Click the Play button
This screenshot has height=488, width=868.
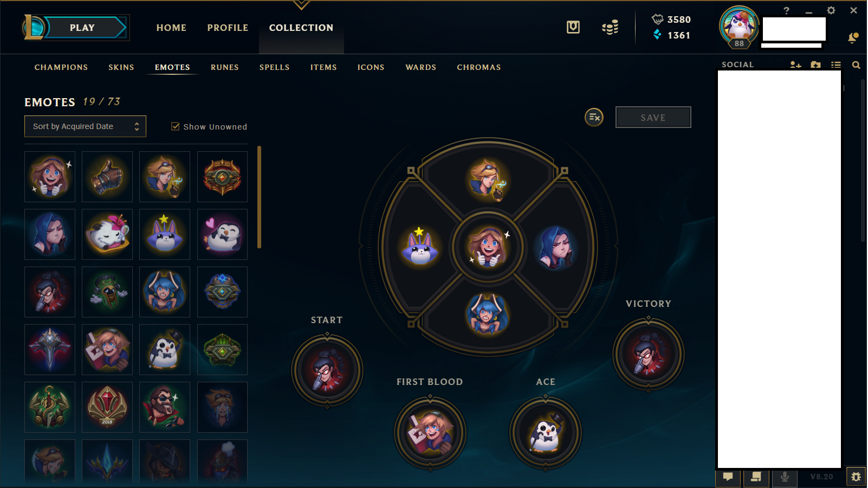pyautogui.click(x=82, y=28)
